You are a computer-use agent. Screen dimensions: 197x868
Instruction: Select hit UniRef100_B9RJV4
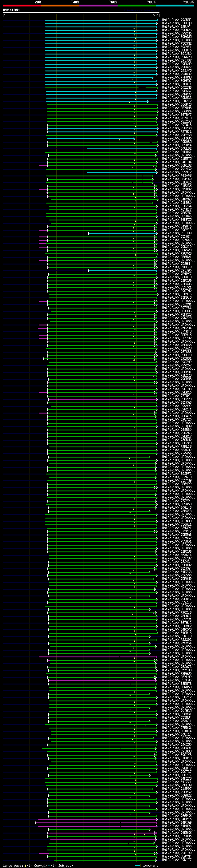click(177, 26)
